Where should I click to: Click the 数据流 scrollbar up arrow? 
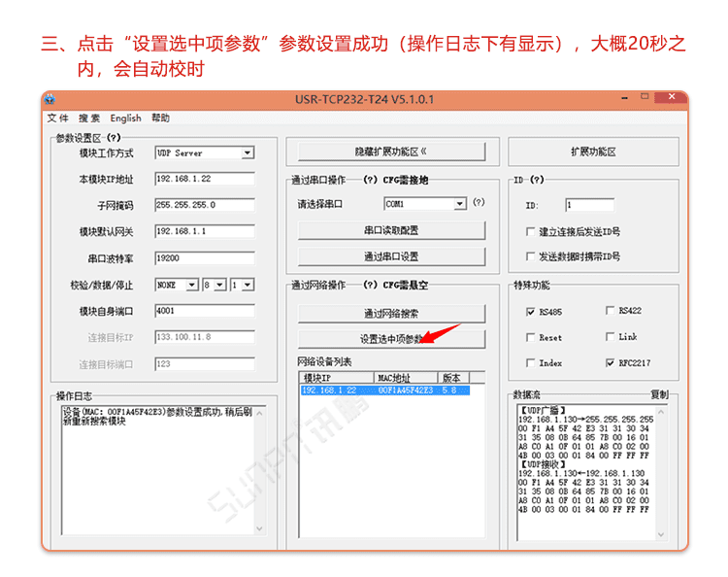click(661, 412)
